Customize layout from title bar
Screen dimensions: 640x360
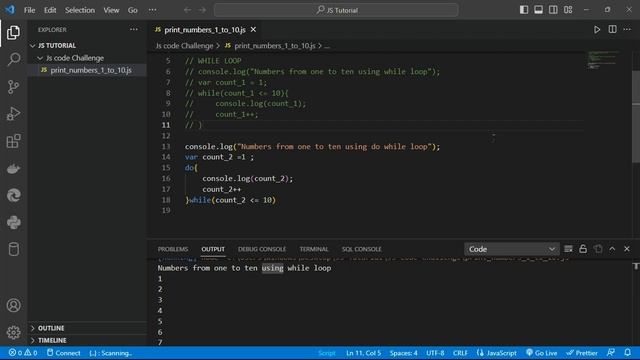point(568,10)
